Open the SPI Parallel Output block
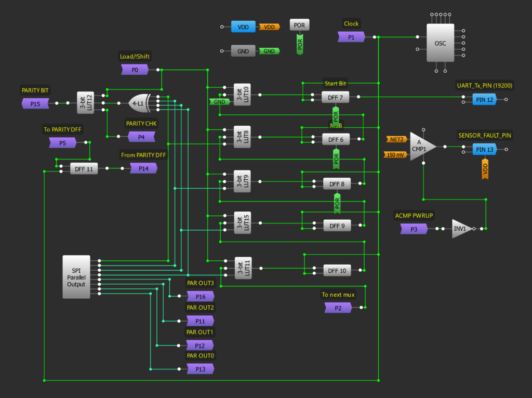Image resolution: width=532 pixels, height=398 pixels. [76, 277]
